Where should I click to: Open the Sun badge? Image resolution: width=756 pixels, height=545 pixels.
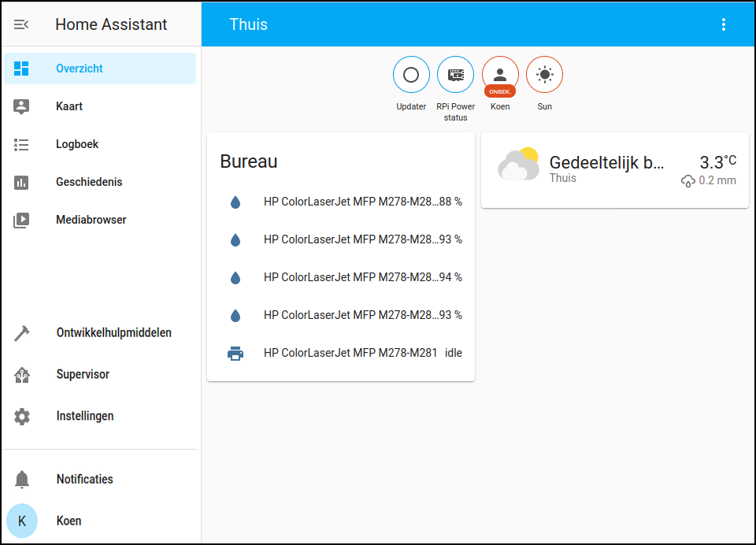point(544,75)
